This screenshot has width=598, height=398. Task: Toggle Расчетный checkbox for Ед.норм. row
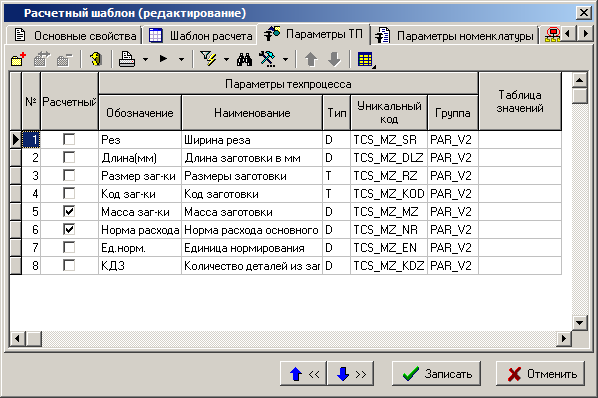click(69, 247)
